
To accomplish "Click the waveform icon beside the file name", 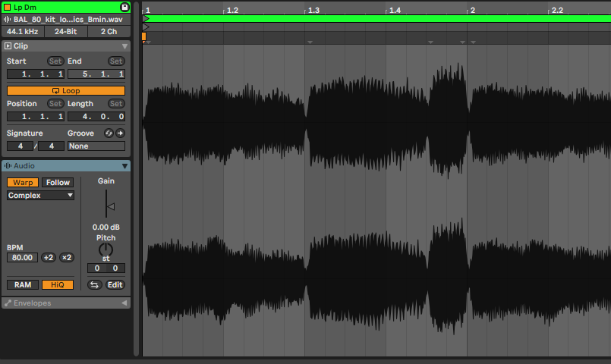I will click(7, 19).
